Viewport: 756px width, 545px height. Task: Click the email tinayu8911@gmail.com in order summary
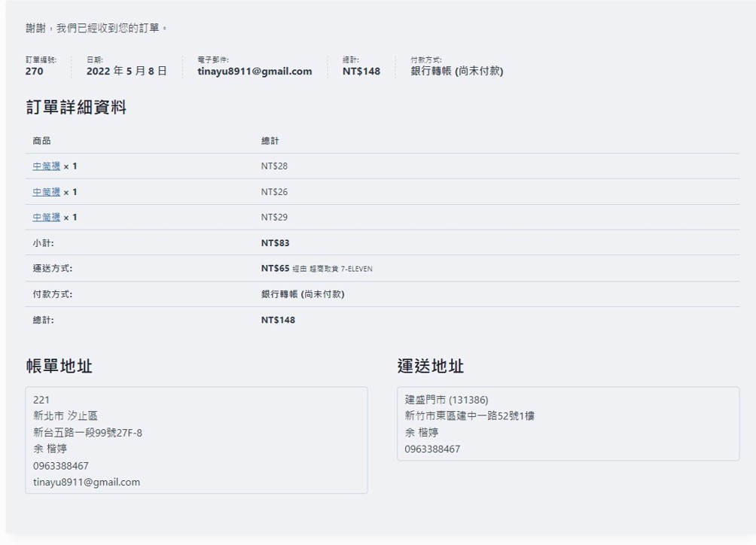coord(255,72)
